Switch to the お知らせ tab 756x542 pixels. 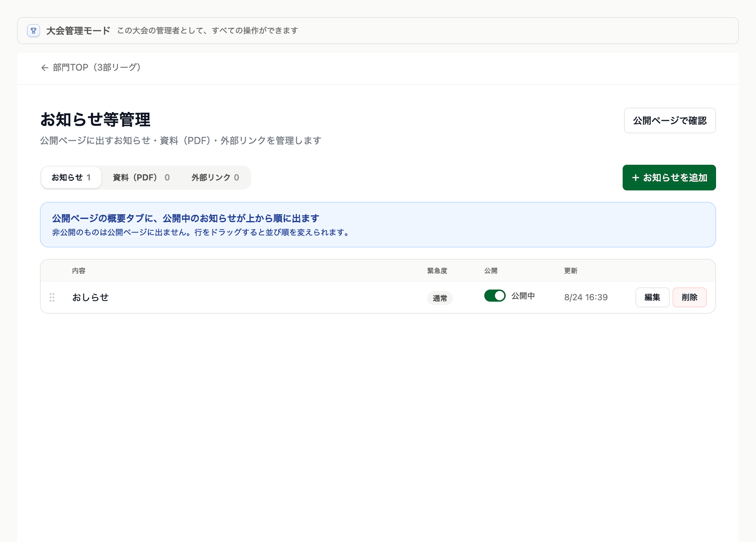pyautogui.click(x=71, y=178)
